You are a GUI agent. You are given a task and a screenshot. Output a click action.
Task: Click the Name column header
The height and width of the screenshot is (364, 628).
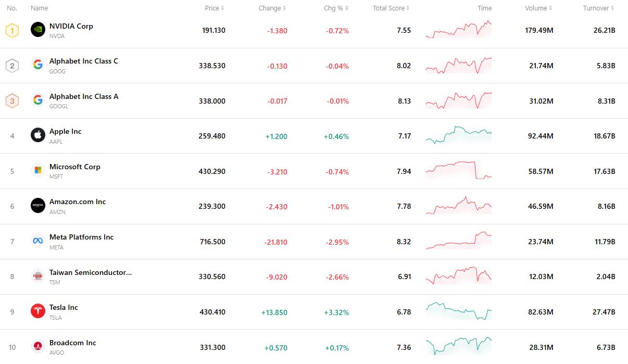pos(40,8)
